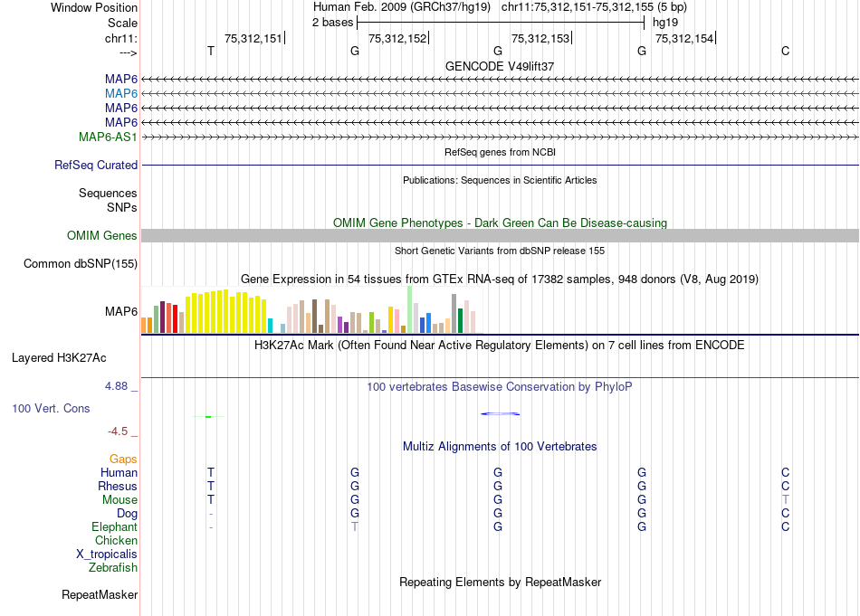Select the MAP6-AS1 antisense gene label
Screen dimensions: 860x616
click(108, 137)
